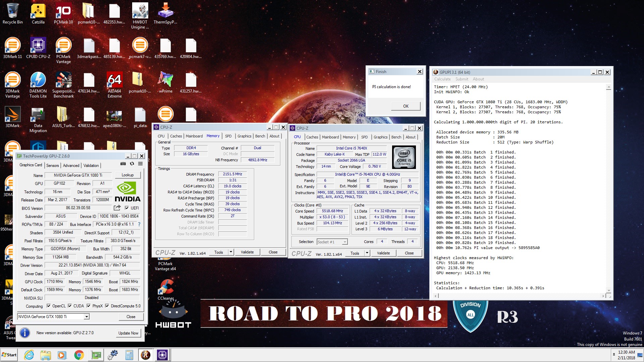
Task: Open wPrime desktop shortcut
Action: pyautogui.click(x=165, y=82)
